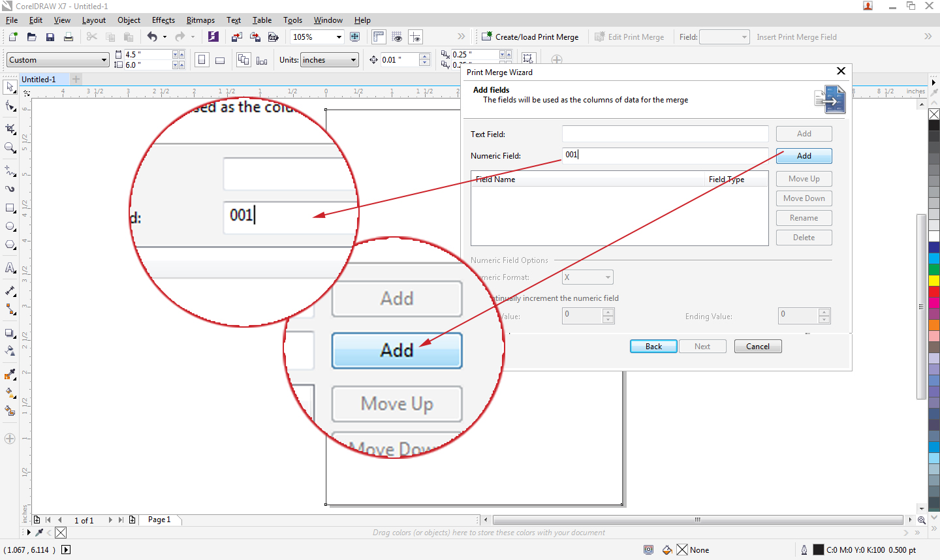Open the Publish to PDF tool

274,37
